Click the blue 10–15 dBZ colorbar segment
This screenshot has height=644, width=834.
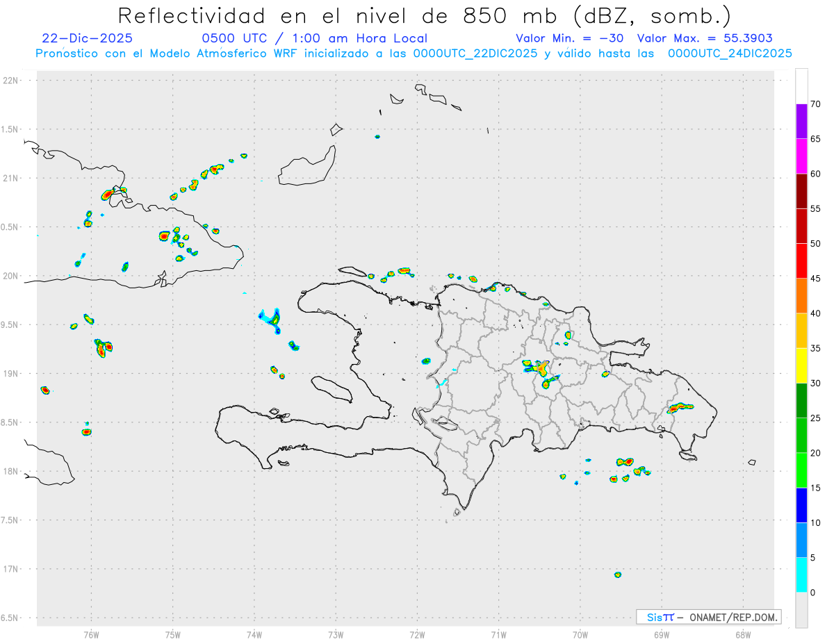(801, 505)
